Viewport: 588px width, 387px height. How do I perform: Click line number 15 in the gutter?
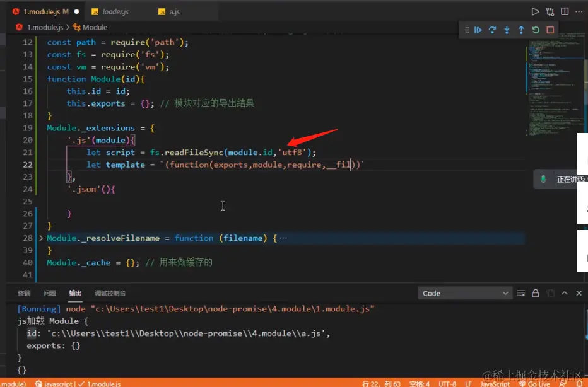point(27,79)
